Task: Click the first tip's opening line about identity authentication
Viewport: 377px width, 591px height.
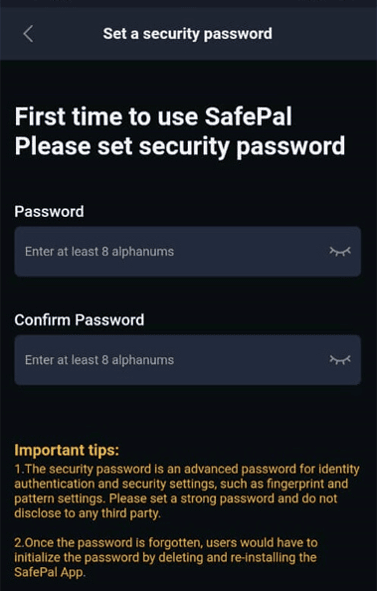Action: pyautogui.click(x=187, y=469)
